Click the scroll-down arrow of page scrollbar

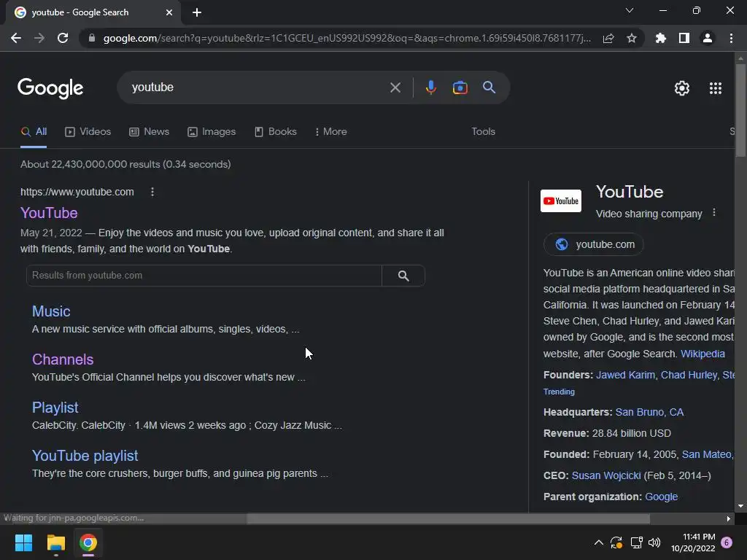tap(740, 506)
